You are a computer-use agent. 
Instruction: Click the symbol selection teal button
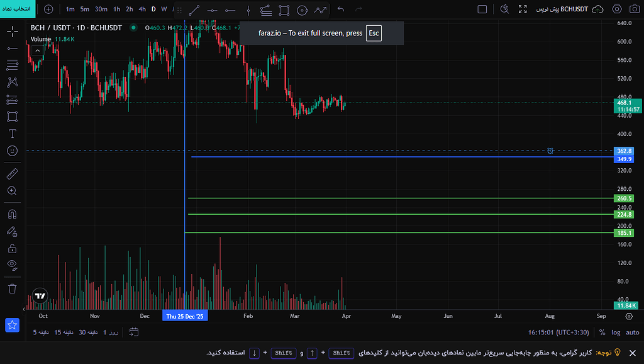pos(18,9)
